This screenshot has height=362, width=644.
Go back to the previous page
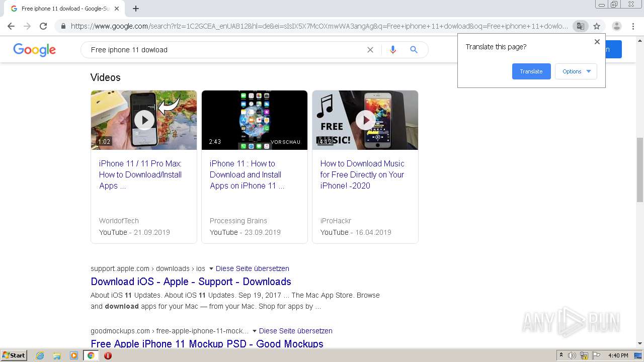(x=11, y=26)
